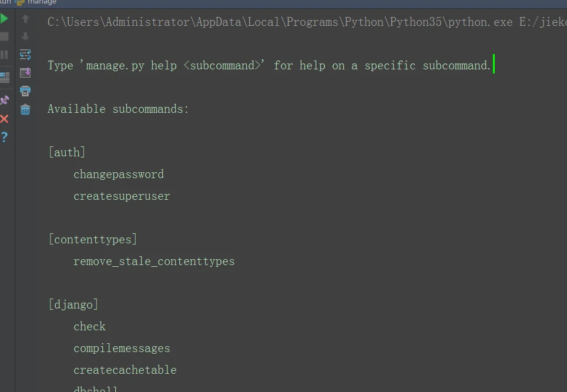Click the remove_stale_contenttypes line

click(154, 262)
